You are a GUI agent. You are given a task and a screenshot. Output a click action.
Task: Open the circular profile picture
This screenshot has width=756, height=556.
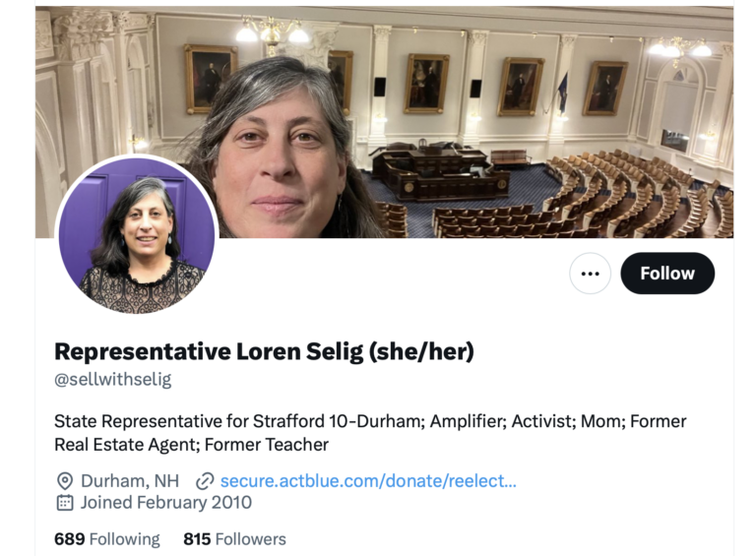(x=137, y=235)
